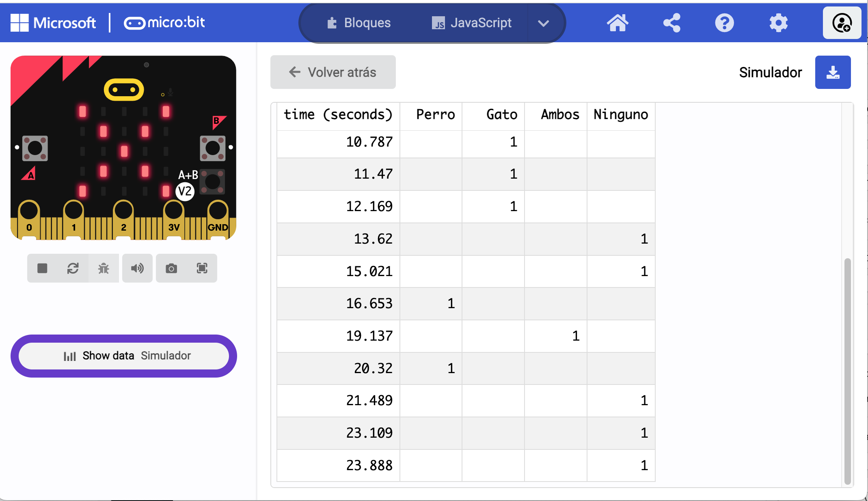Viewport: 868px width, 501px height.
Task: Share the project
Action: pyautogui.click(x=672, y=23)
